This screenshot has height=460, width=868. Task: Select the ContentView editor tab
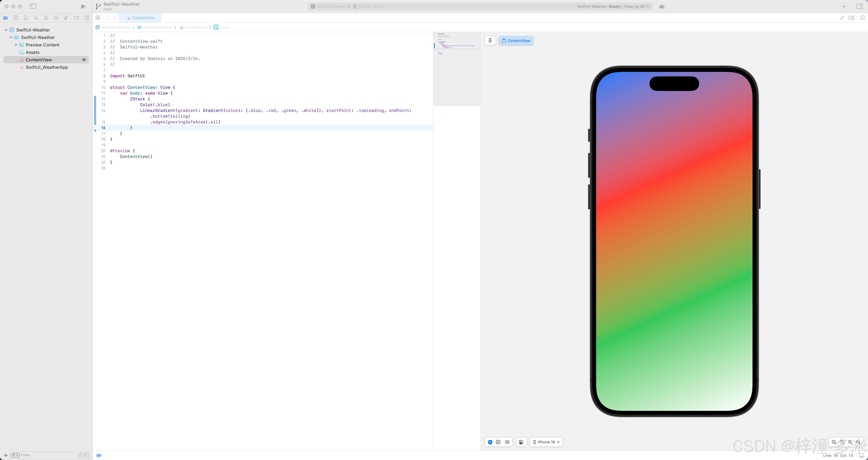[x=140, y=18]
